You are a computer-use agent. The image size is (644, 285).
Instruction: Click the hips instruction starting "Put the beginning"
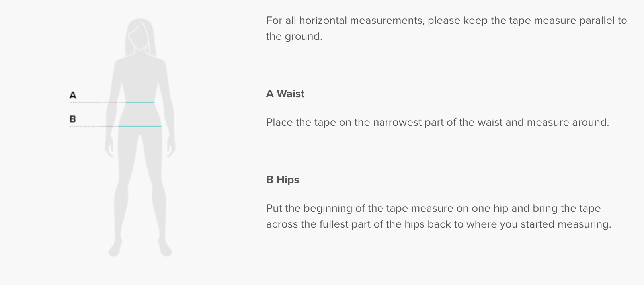(x=433, y=208)
